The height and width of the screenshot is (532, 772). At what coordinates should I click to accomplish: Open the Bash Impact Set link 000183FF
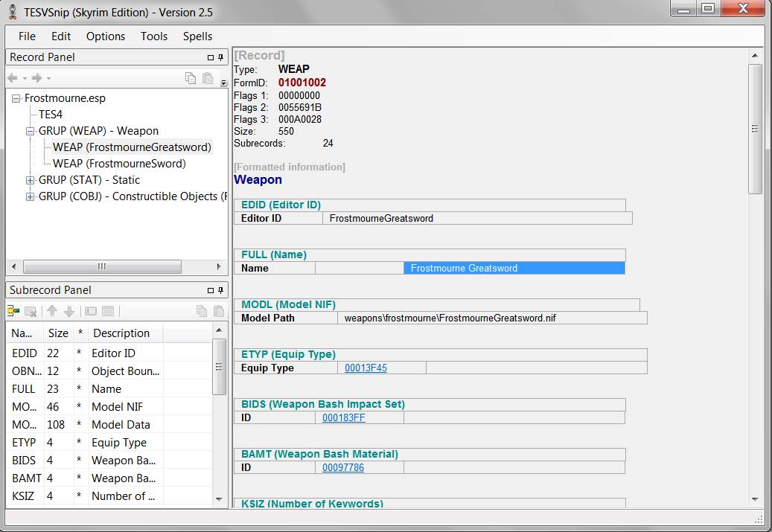[x=344, y=417]
